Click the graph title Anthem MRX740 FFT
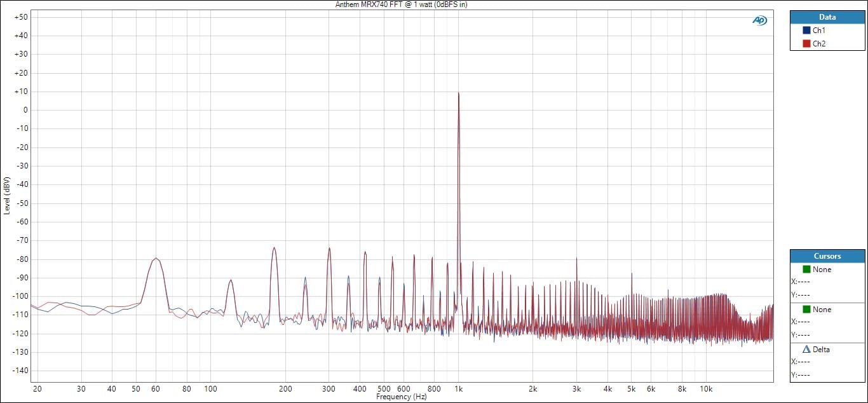Screen dimensions: 868x403 tap(401, 4)
